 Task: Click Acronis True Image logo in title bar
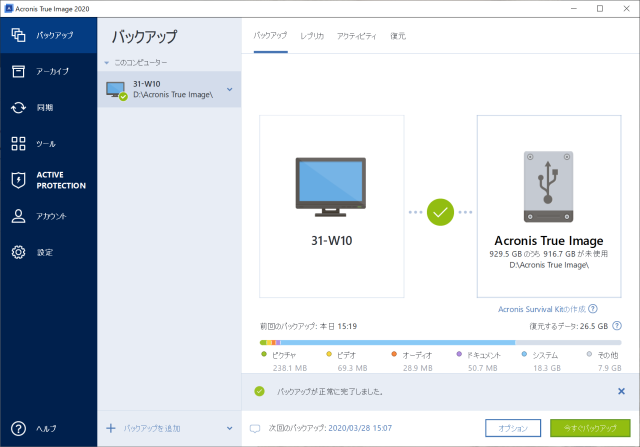click(x=9, y=9)
